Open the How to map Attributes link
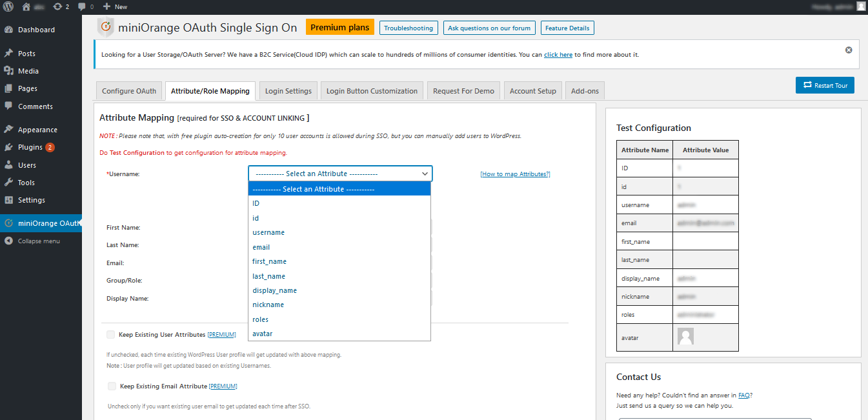Screen dimensions: 868x420 pyautogui.click(x=515, y=174)
